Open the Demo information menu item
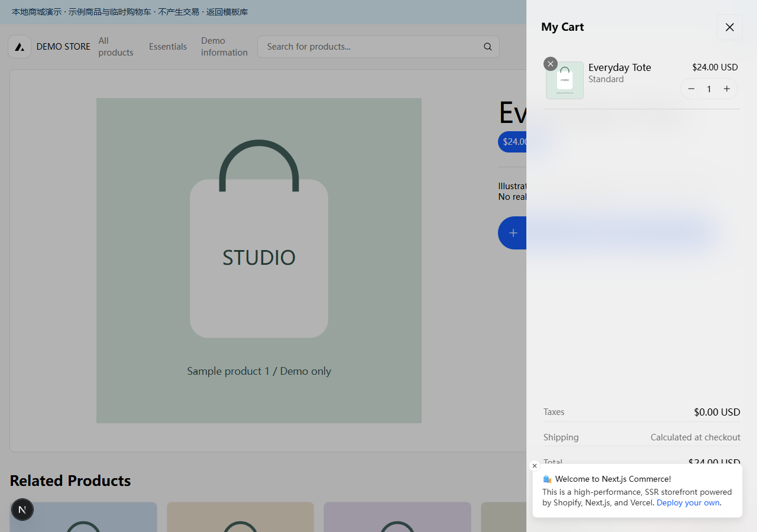This screenshot has height=532, width=757. 224,47
